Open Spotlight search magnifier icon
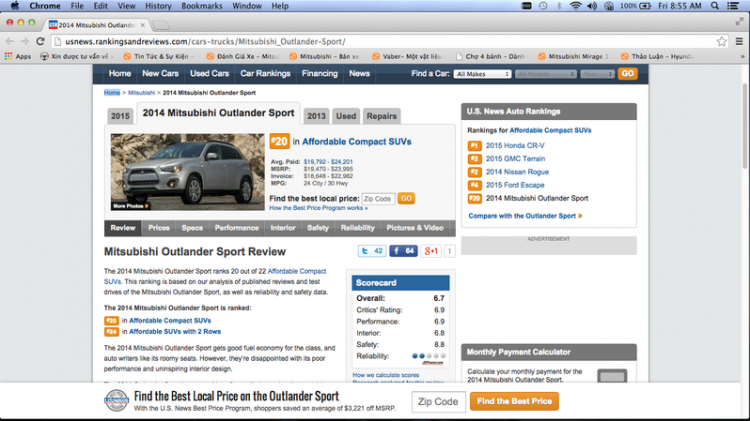The height and width of the screenshot is (421, 750). click(715, 6)
